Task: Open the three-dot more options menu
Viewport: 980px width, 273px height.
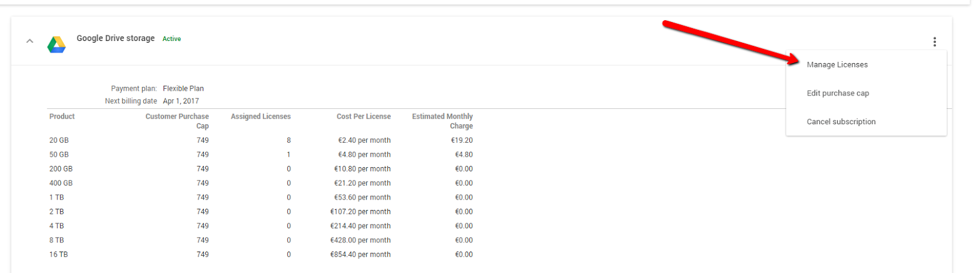Action: [x=934, y=42]
